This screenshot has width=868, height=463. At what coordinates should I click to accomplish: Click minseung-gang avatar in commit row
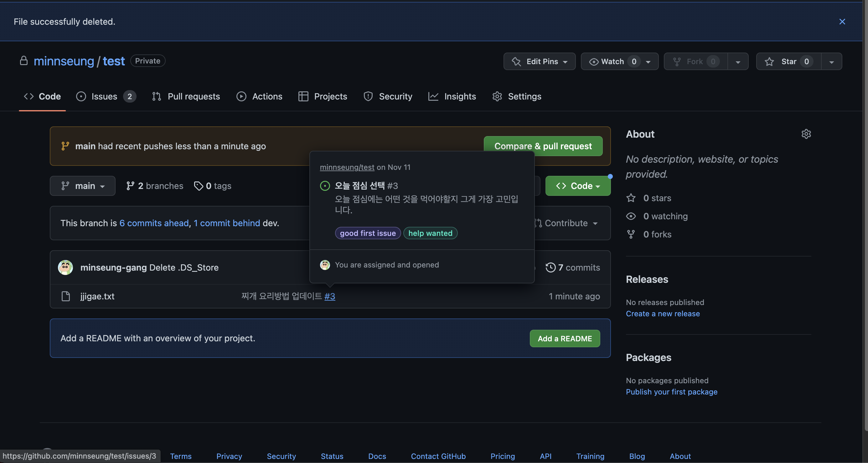point(65,267)
